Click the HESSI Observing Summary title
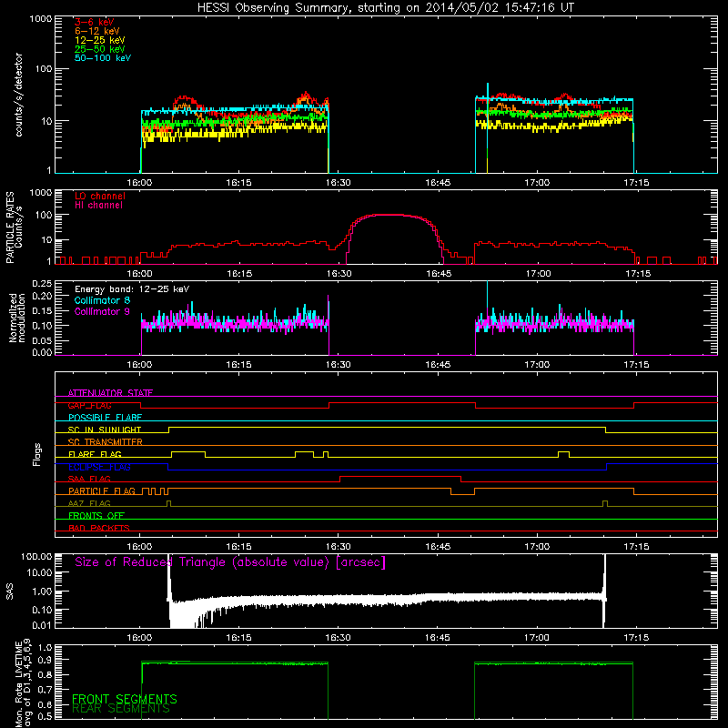Screen dimensions: 728x728 coord(385,7)
